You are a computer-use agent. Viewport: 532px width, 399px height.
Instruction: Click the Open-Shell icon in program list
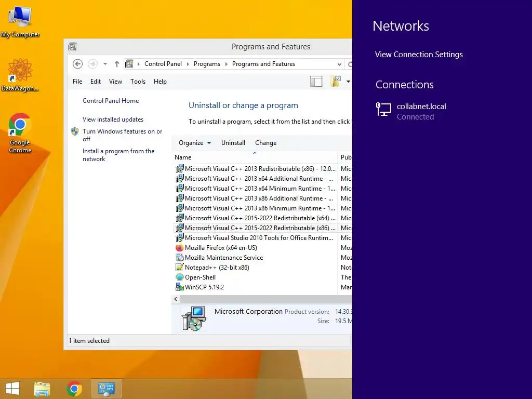pyautogui.click(x=179, y=277)
